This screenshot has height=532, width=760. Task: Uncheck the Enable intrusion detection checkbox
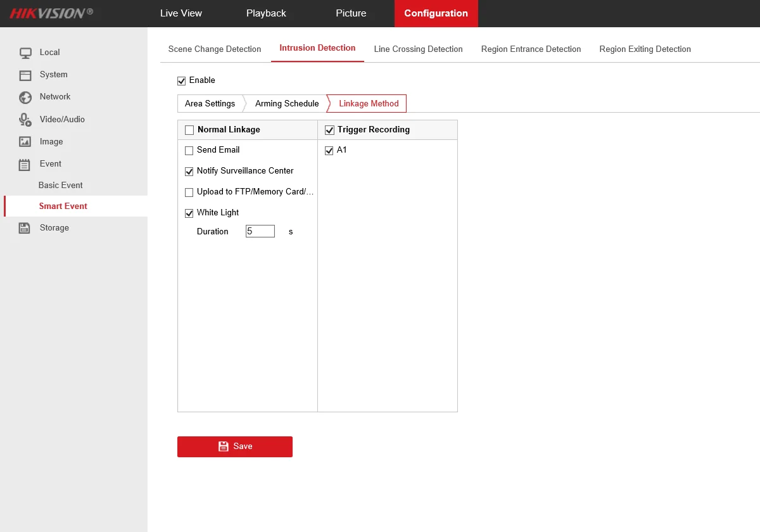[x=182, y=81]
